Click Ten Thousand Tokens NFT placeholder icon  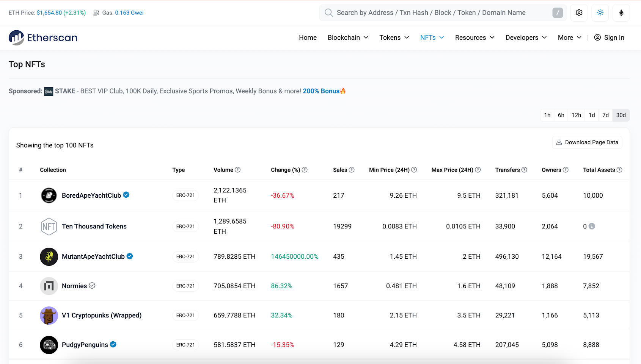pyautogui.click(x=49, y=227)
